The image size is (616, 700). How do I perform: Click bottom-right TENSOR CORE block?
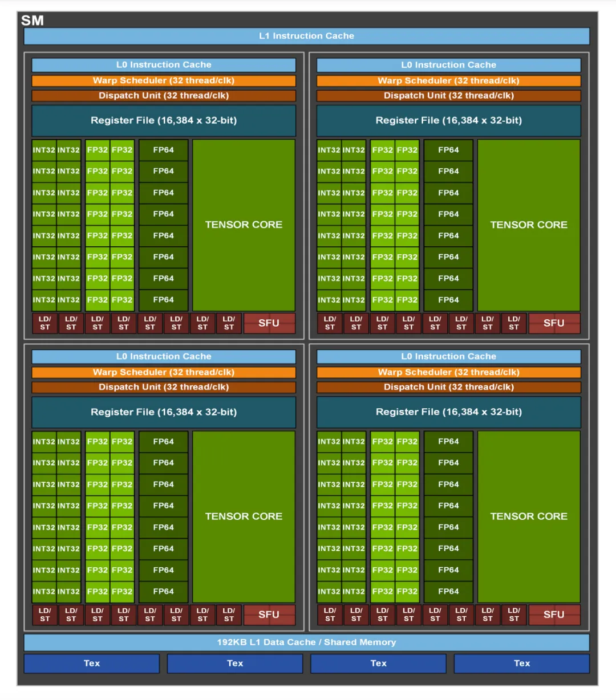[x=529, y=516]
